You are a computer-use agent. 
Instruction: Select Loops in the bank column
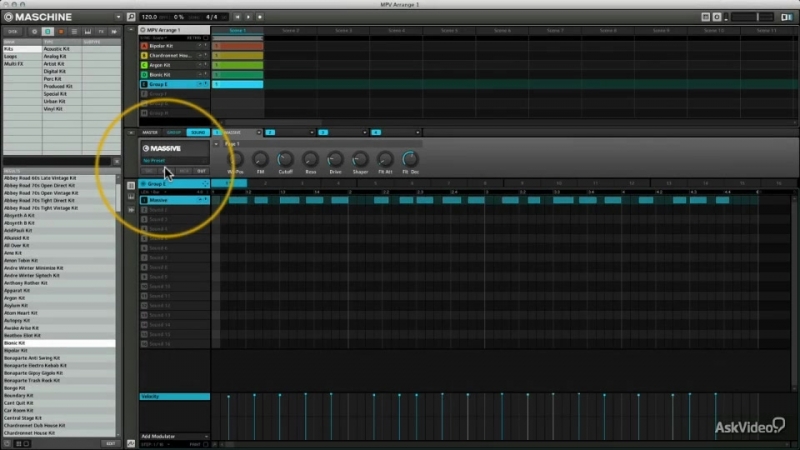pyautogui.click(x=22, y=56)
